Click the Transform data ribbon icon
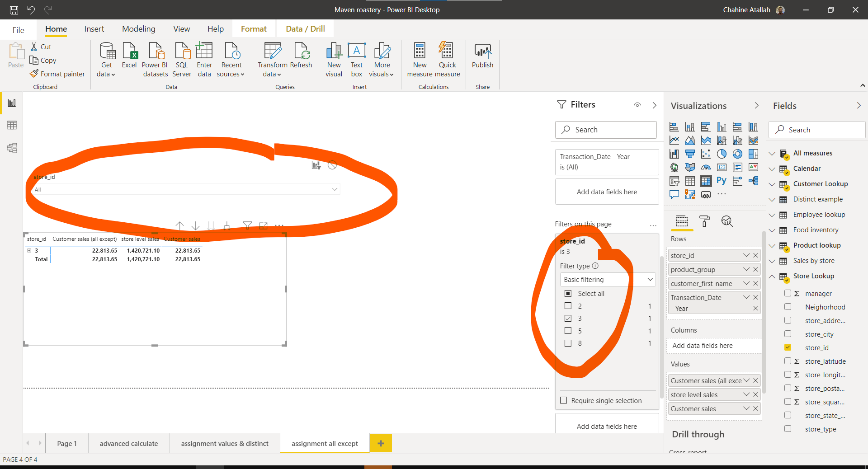The height and width of the screenshot is (469, 868). click(x=273, y=60)
